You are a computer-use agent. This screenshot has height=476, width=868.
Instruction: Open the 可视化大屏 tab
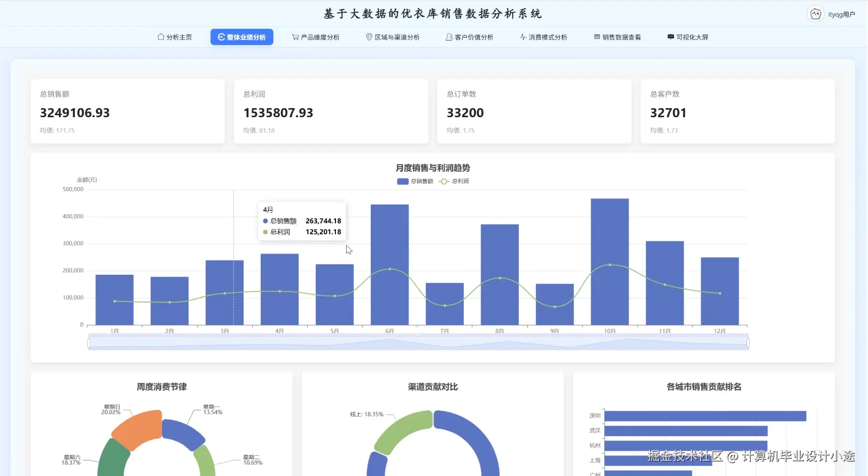[x=688, y=37]
